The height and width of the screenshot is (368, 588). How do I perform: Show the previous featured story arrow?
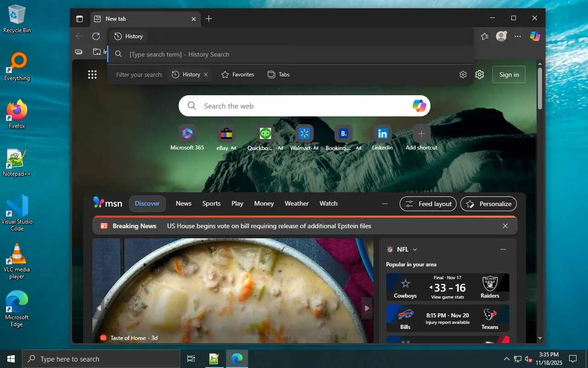pos(99,308)
